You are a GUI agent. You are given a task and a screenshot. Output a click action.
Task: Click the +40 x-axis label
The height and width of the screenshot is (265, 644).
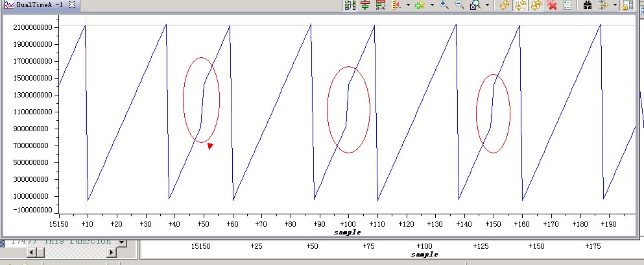coord(174,224)
